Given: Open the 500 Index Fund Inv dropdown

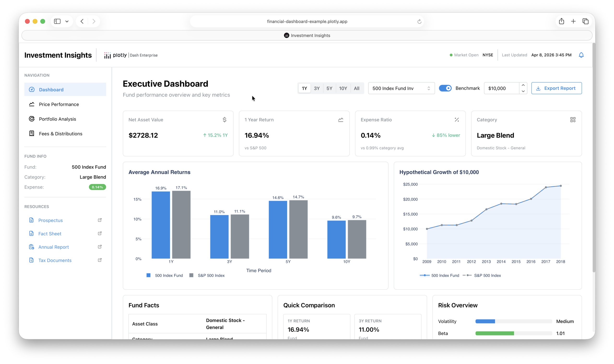Looking at the screenshot, I should [401, 88].
